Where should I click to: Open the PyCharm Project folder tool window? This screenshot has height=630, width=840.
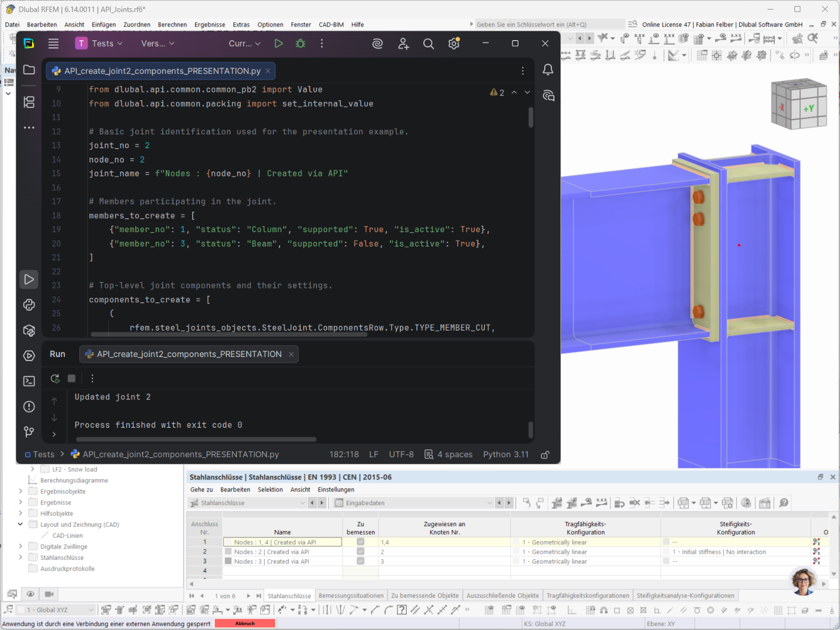[x=29, y=70]
